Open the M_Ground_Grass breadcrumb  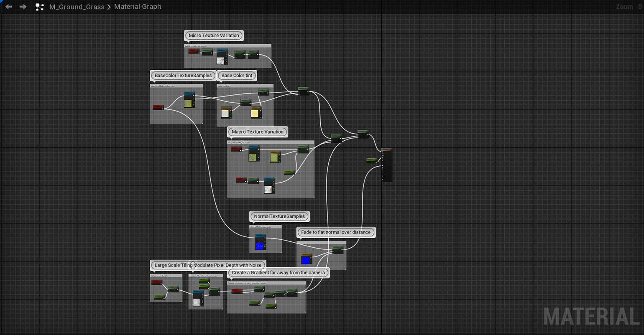pyautogui.click(x=77, y=7)
